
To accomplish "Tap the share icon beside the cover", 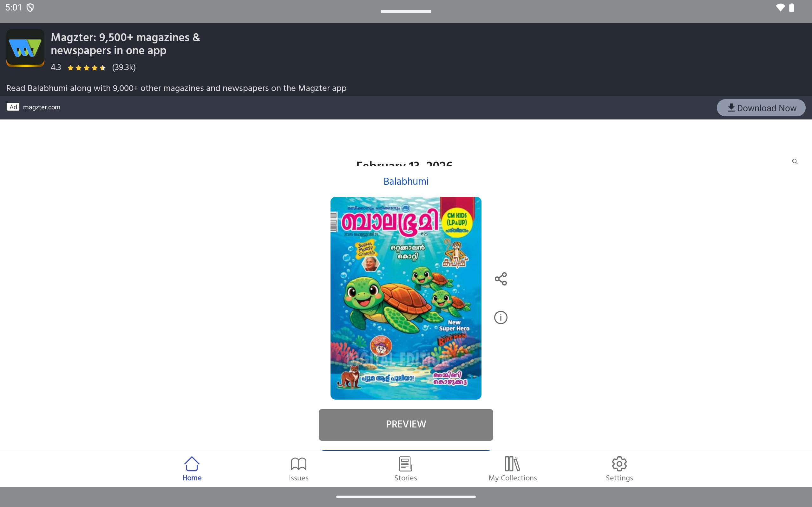I will pos(501,279).
